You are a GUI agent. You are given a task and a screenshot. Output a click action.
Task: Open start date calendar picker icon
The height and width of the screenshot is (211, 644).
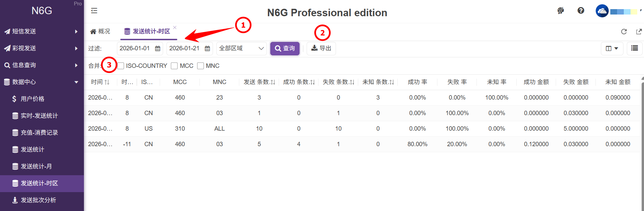point(158,49)
